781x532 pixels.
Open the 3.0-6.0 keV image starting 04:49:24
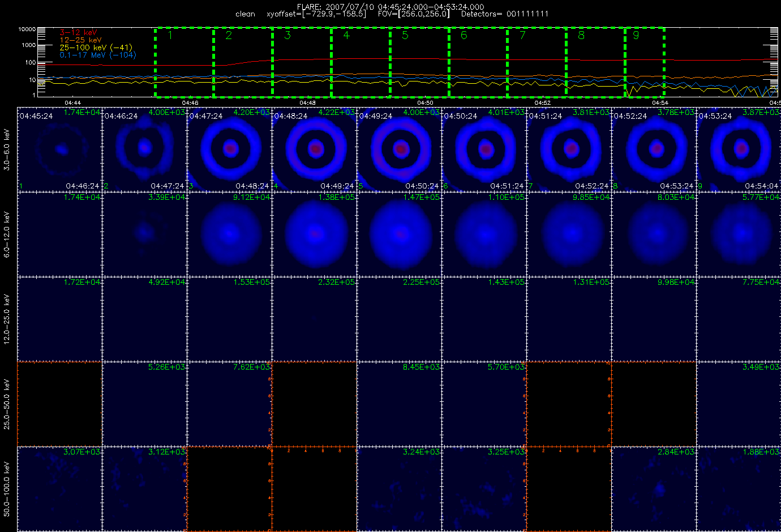coord(400,149)
